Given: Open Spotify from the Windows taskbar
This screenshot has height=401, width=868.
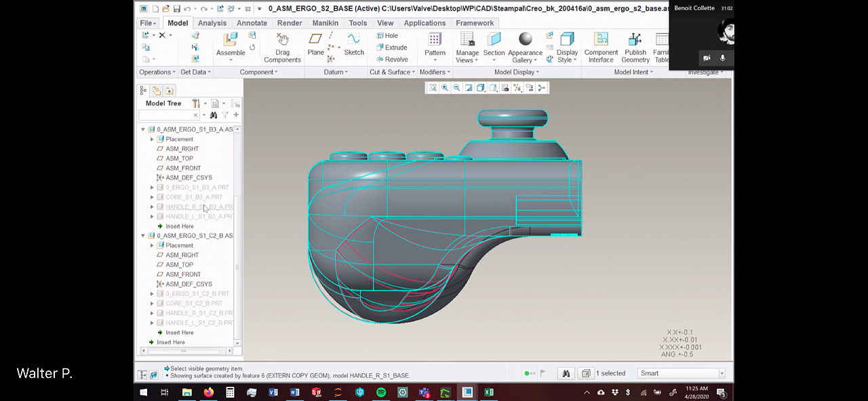Looking at the screenshot, I should (381, 392).
